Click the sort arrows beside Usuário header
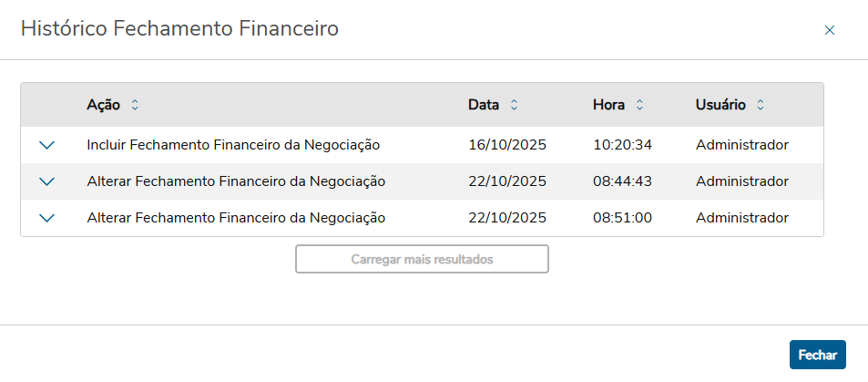868x382 pixels. click(x=761, y=105)
